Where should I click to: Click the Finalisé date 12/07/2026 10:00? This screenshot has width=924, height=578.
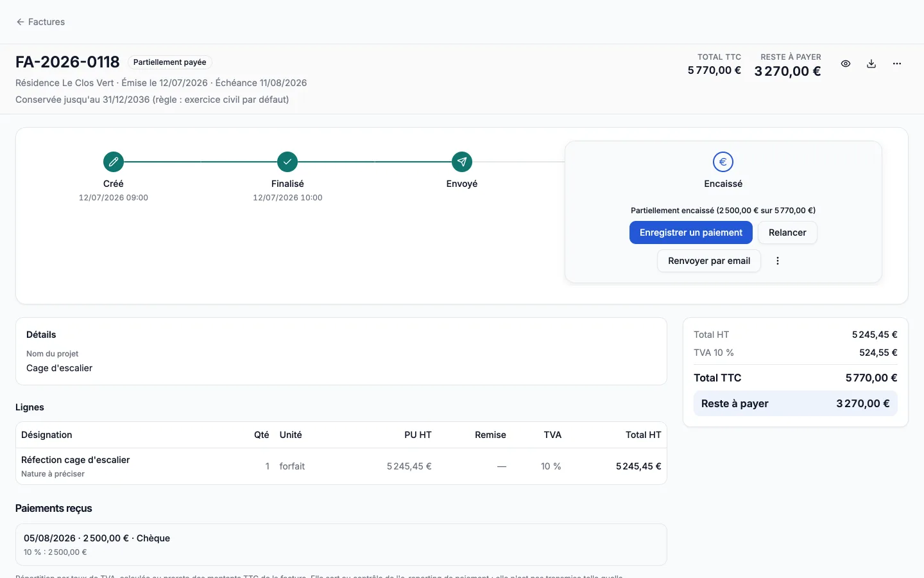click(x=287, y=198)
